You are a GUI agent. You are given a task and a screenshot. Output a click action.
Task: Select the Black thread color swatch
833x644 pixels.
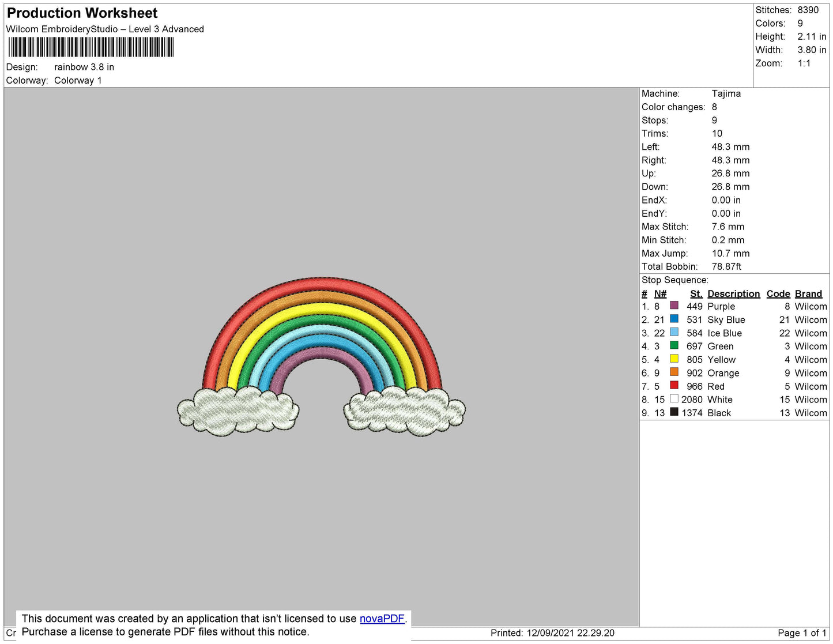coord(674,412)
